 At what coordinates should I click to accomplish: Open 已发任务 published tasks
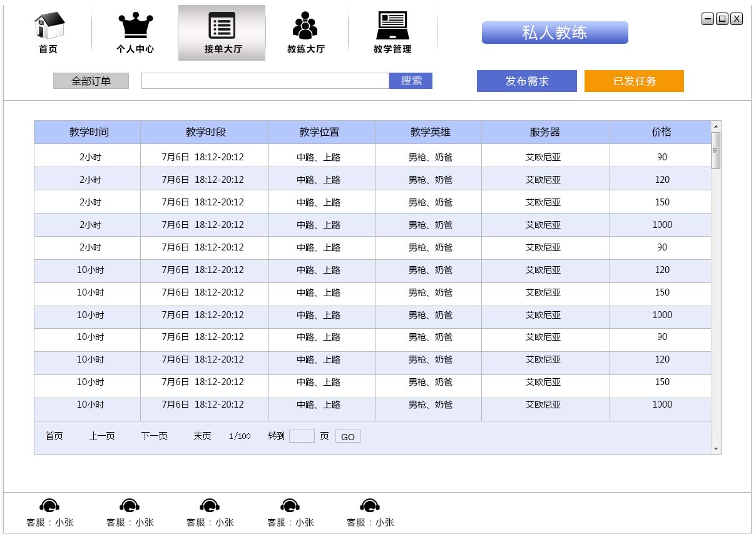click(634, 81)
